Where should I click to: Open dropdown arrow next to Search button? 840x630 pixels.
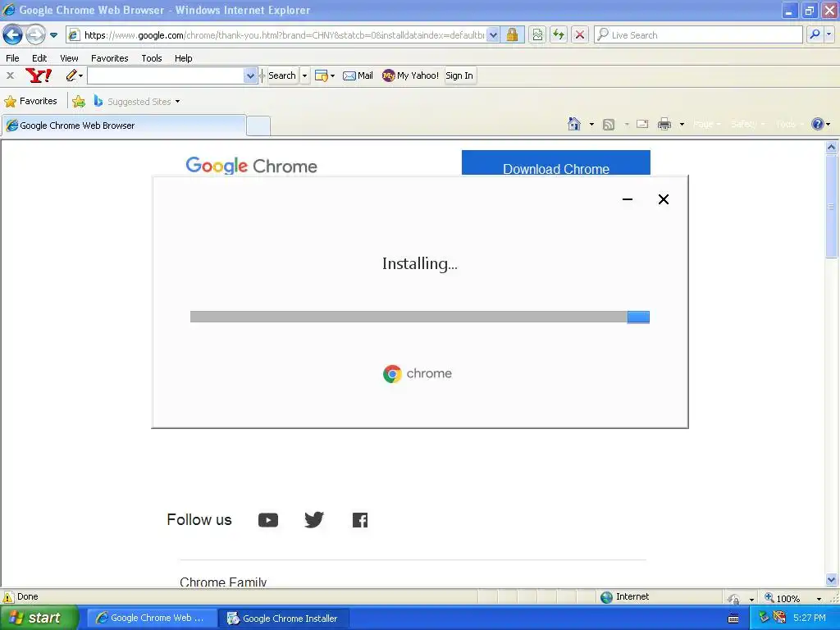[304, 75]
